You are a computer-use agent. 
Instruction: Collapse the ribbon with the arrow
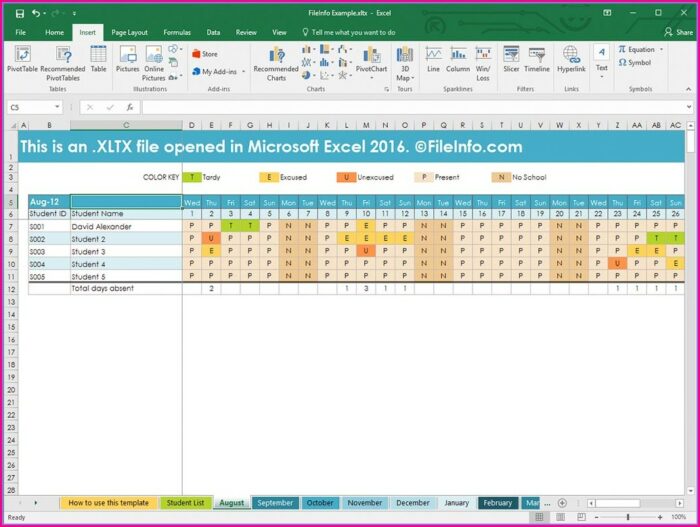(688, 89)
